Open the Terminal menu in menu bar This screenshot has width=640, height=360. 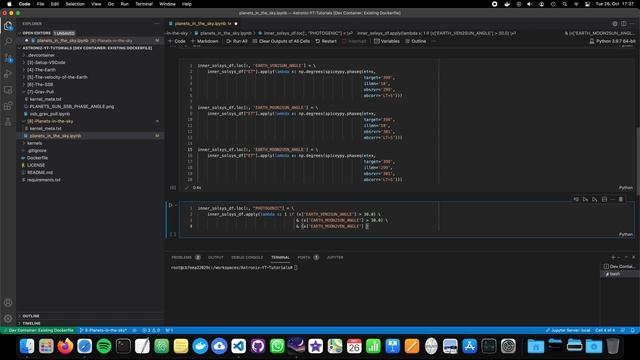144,4
